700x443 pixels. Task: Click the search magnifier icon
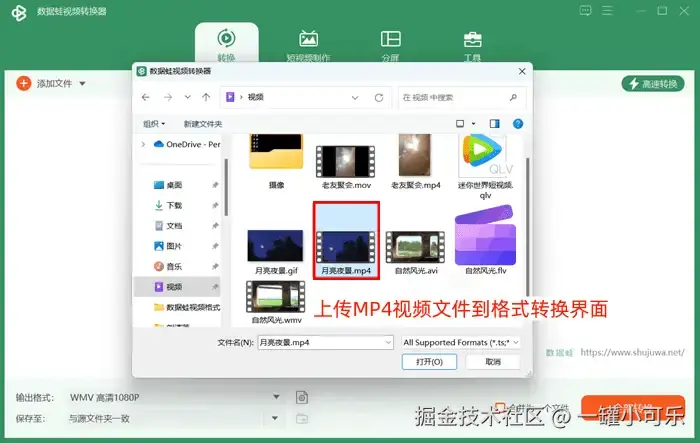(513, 97)
